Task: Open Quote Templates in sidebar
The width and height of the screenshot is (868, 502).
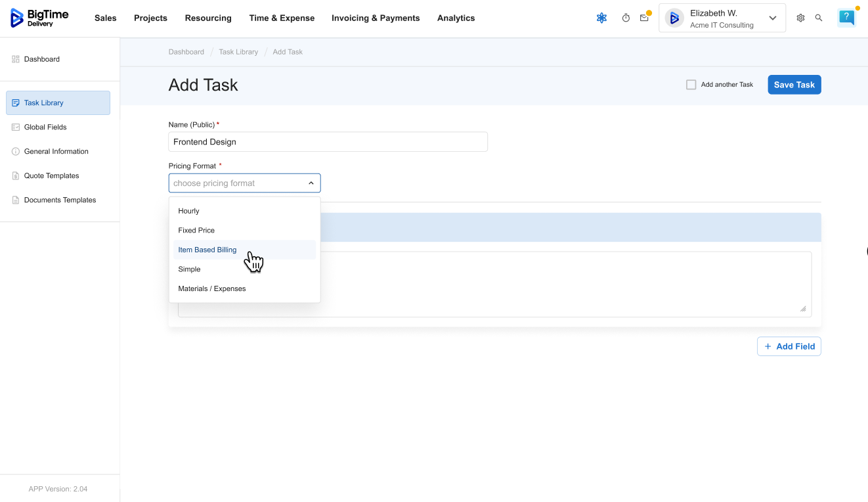Action: 51,175
